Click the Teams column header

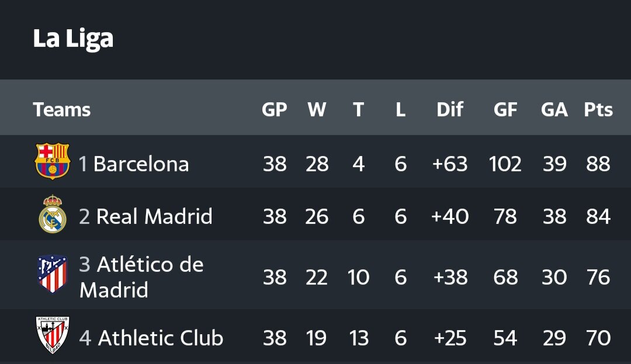tap(61, 109)
